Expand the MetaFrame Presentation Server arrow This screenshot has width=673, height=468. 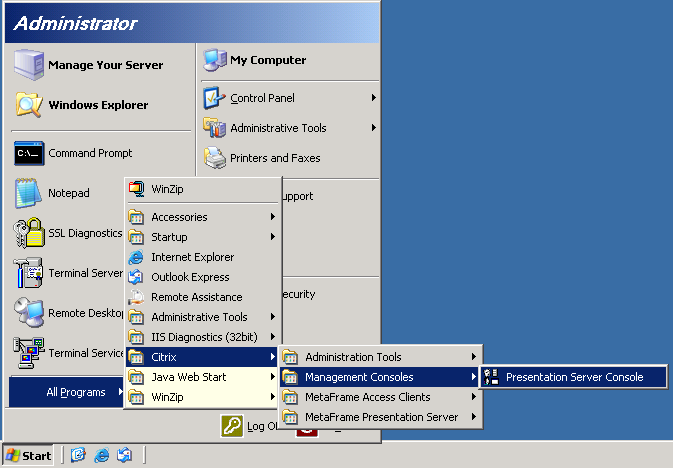pyautogui.click(x=473, y=416)
